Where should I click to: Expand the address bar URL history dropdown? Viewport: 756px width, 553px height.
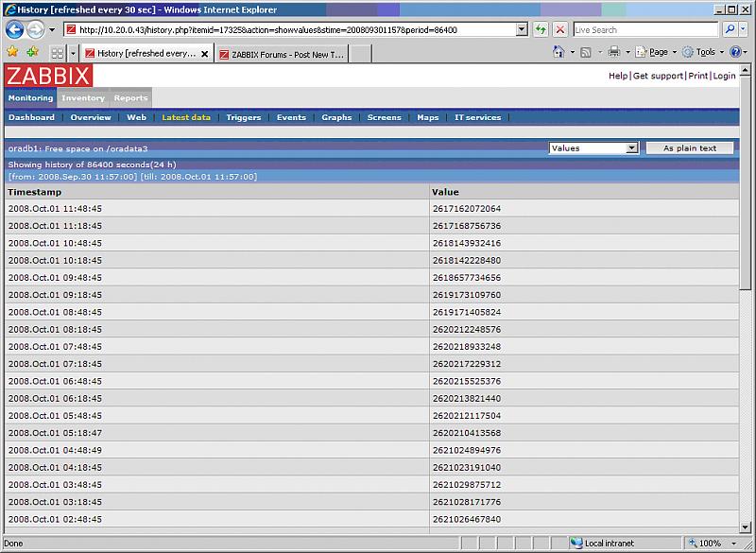[522, 29]
